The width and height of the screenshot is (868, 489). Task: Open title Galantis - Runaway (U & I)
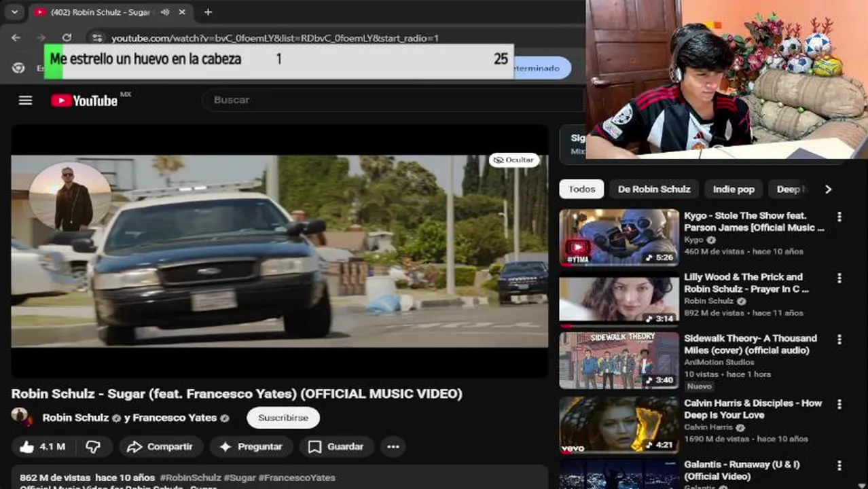click(742, 470)
